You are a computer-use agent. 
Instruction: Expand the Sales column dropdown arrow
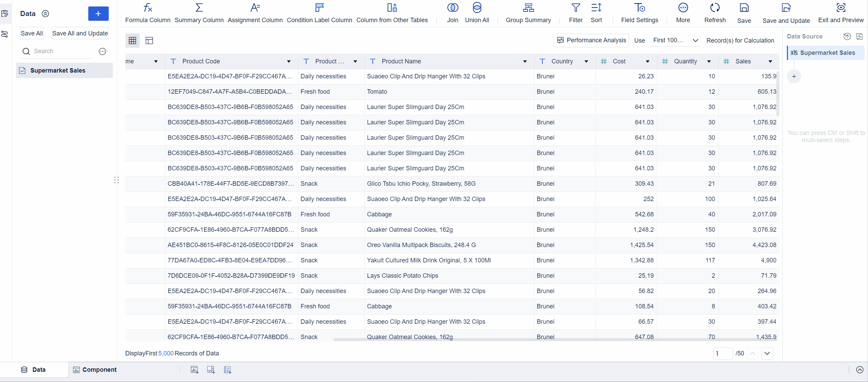pyautogui.click(x=770, y=62)
